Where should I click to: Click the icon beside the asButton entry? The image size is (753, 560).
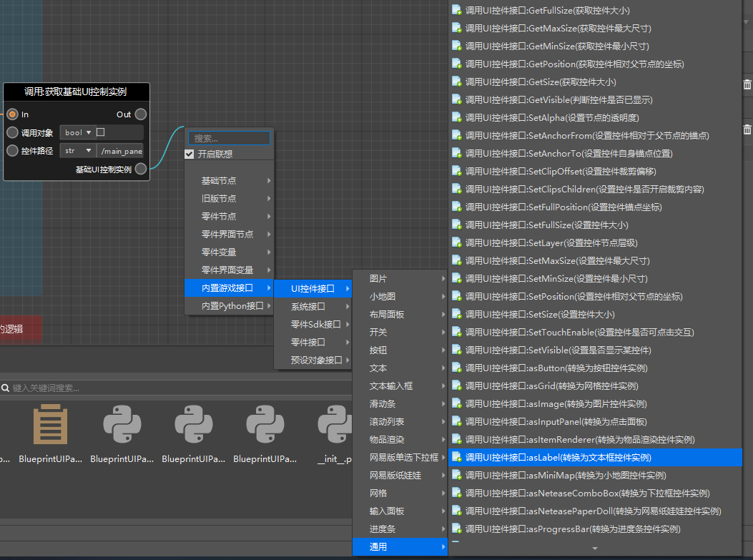(457, 368)
